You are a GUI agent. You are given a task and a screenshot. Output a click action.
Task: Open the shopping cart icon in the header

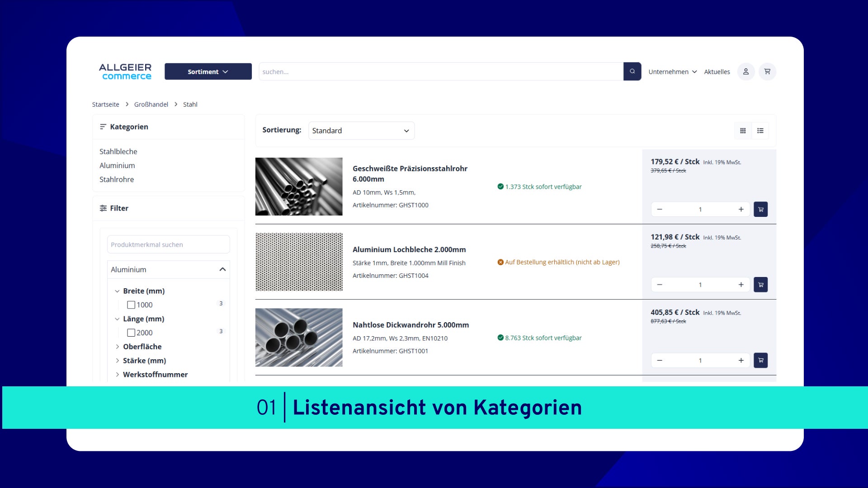click(x=767, y=71)
